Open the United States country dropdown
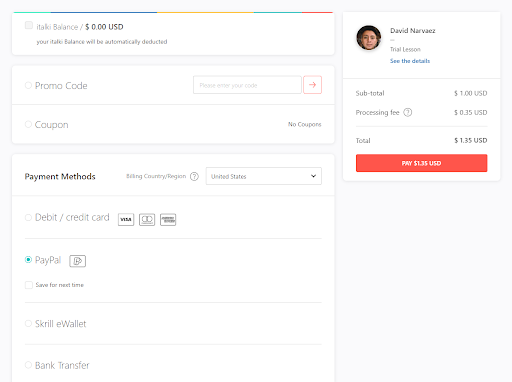The height and width of the screenshot is (382, 512). 264,176
